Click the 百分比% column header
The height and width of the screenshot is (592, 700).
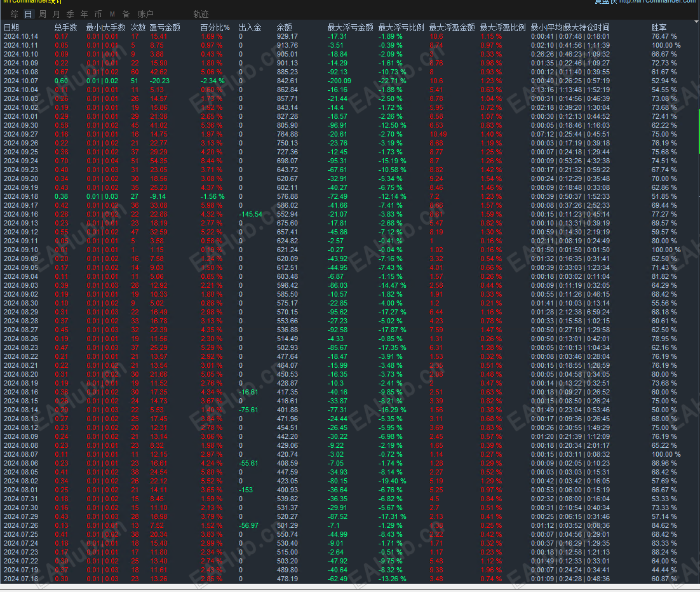point(215,28)
